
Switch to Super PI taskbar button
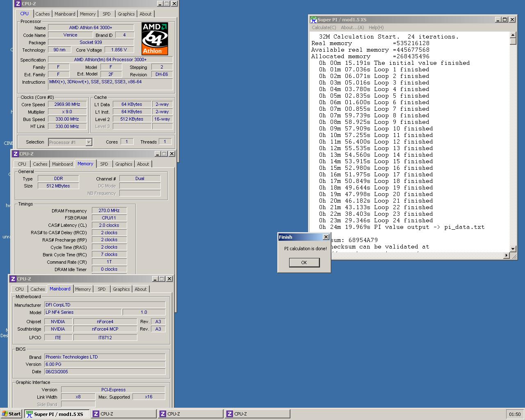(x=56, y=414)
